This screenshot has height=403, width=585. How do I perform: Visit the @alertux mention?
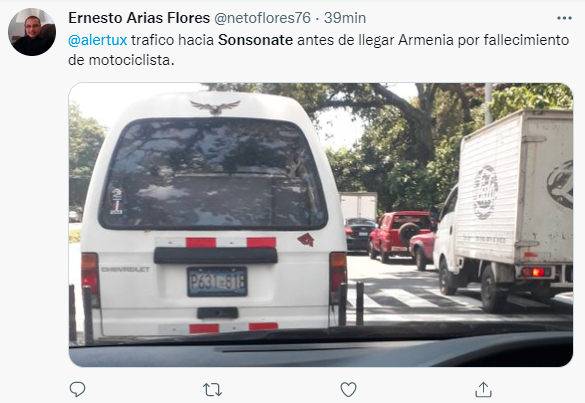98,40
